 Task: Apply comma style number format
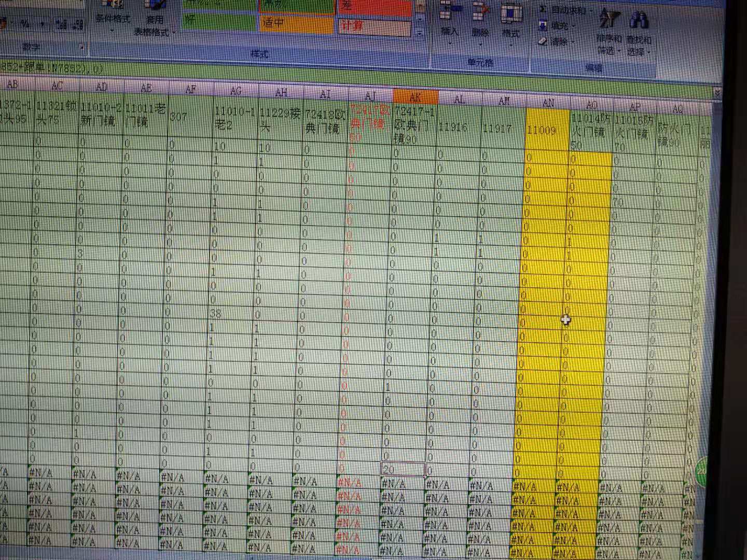pos(42,24)
